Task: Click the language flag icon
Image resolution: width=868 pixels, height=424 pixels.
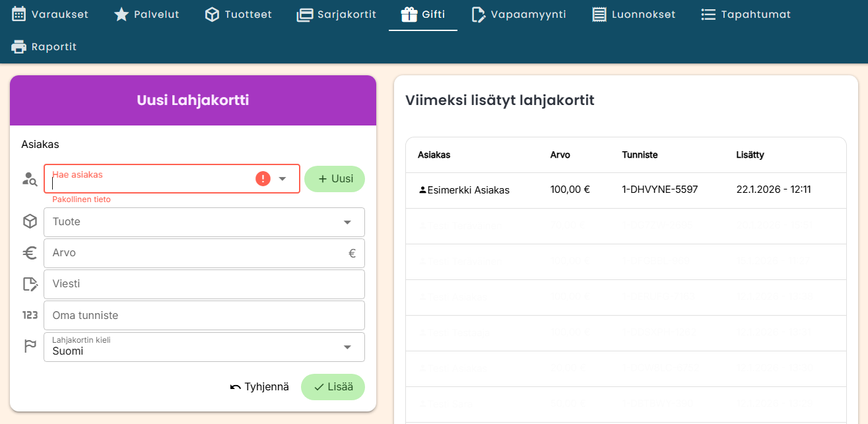Action: tap(30, 347)
